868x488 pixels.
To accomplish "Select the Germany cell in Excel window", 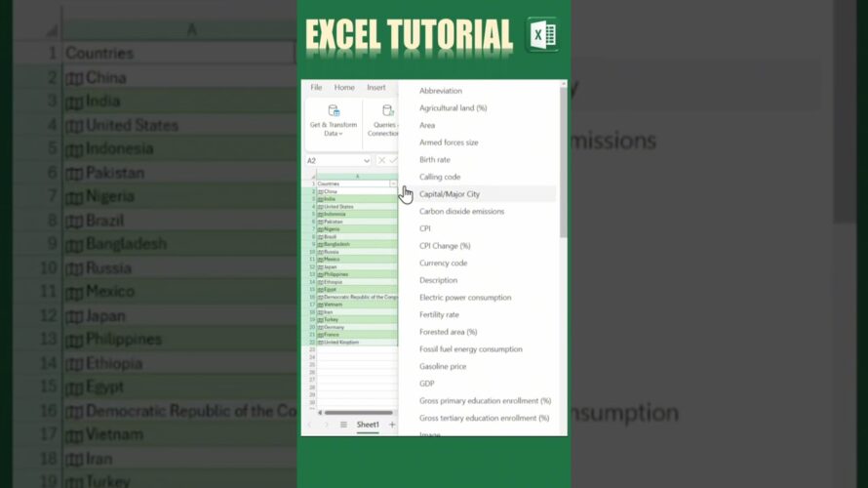I will [x=357, y=327].
